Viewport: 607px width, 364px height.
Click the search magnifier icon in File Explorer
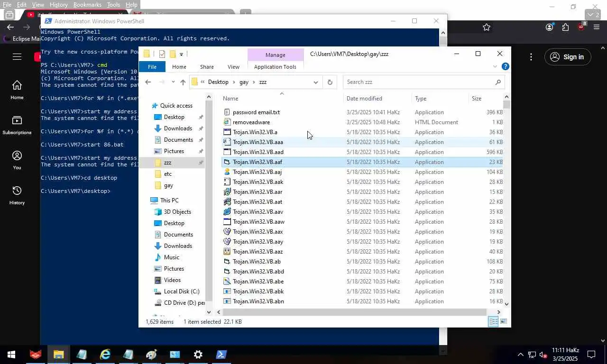coord(497,82)
